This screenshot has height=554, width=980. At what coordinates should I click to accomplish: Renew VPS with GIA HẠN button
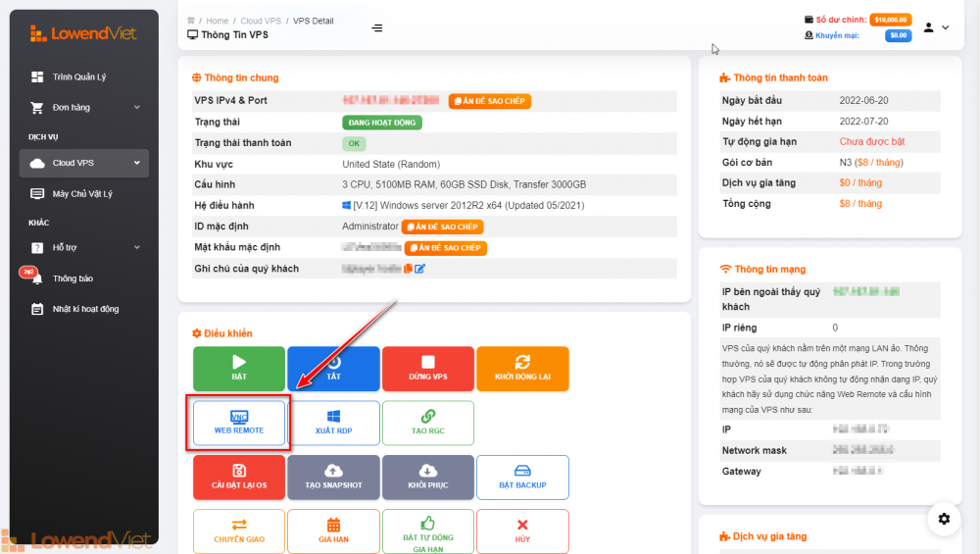[334, 531]
